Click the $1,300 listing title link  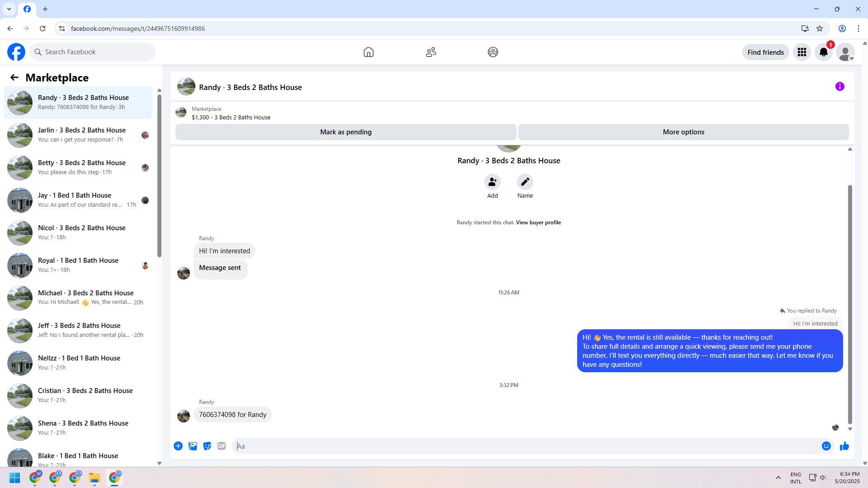[231, 118]
